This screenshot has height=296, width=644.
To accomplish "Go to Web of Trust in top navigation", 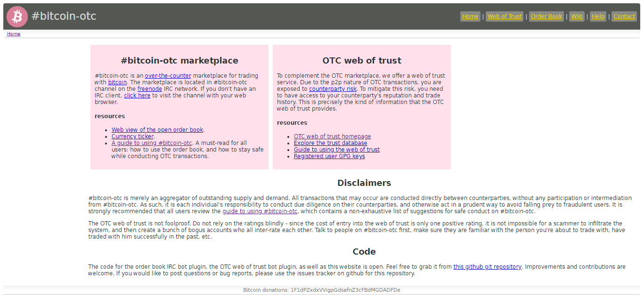I will click(505, 16).
